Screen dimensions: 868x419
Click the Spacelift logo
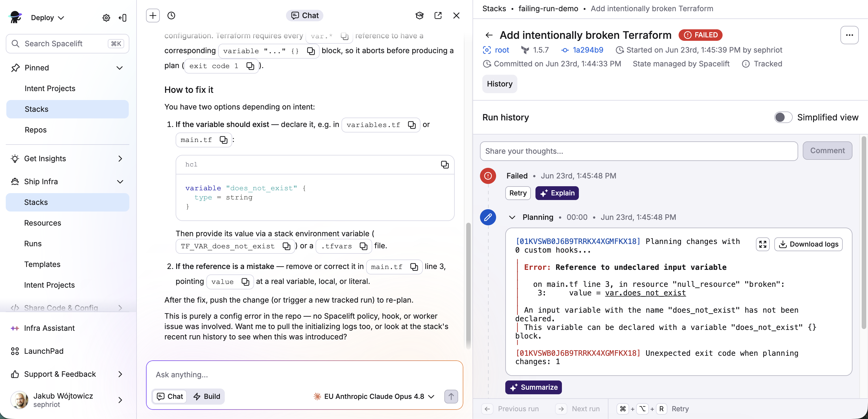click(x=15, y=17)
